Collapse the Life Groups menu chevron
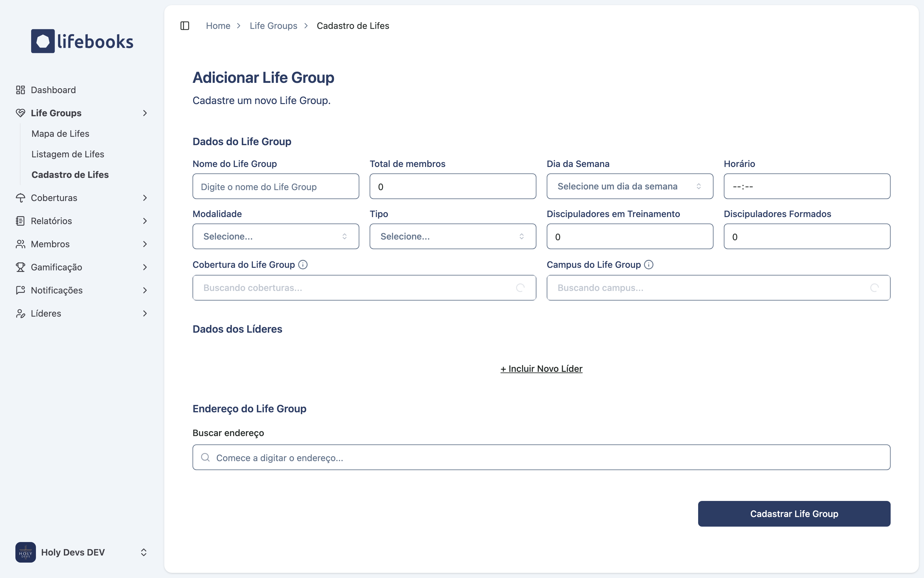 (x=145, y=113)
